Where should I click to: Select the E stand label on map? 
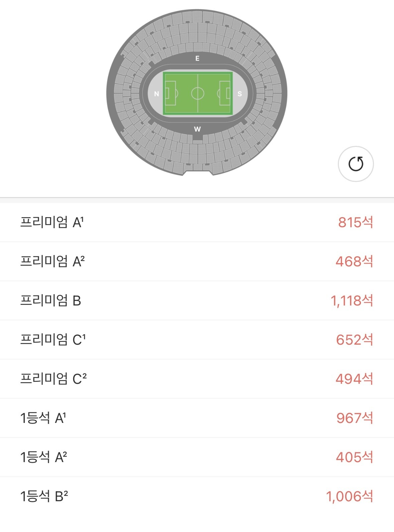pos(197,59)
